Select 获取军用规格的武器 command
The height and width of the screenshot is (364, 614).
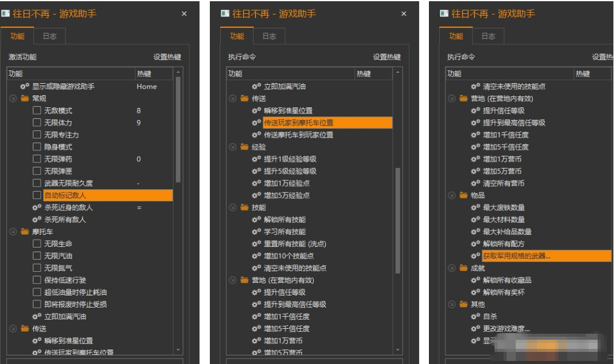click(x=517, y=256)
